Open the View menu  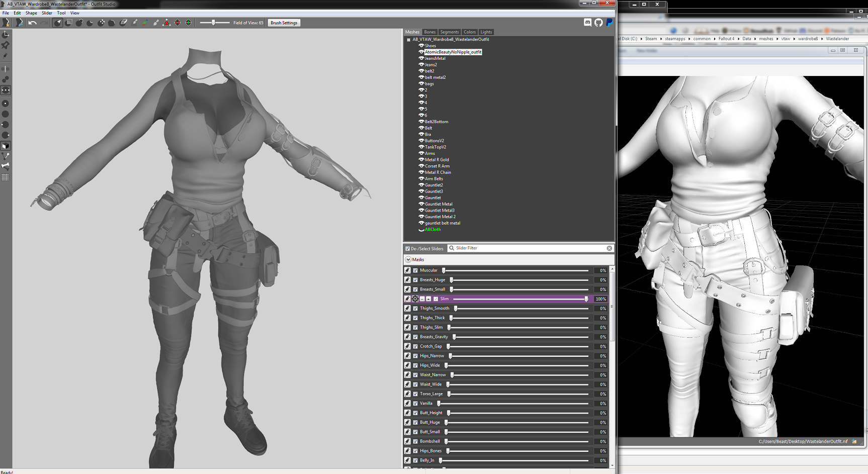point(74,13)
